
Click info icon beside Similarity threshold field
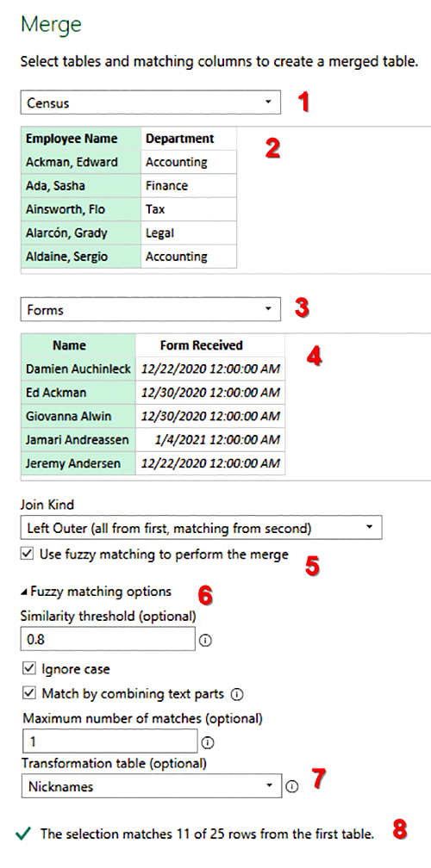pos(205,641)
